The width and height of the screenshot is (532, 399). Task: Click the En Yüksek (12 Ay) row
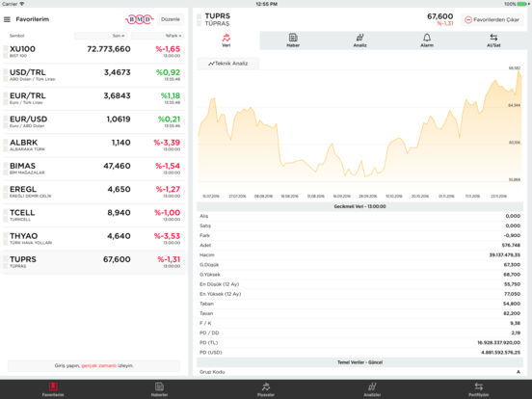pyautogui.click(x=360, y=294)
